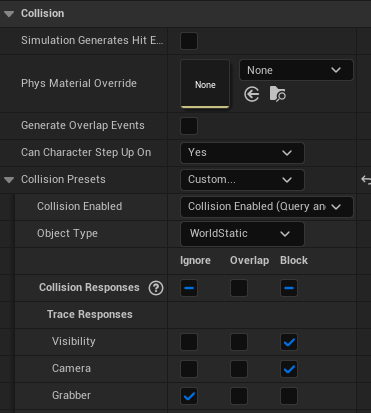Open Collision Responses help question mark
Image resolution: width=371 pixels, height=413 pixels.
(x=156, y=288)
